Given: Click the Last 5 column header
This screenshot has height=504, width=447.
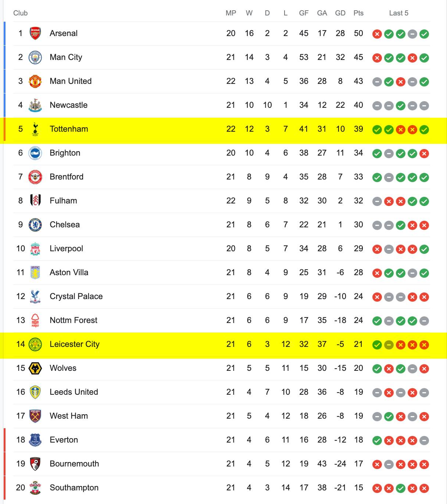Looking at the screenshot, I should (x=399, y=13).
